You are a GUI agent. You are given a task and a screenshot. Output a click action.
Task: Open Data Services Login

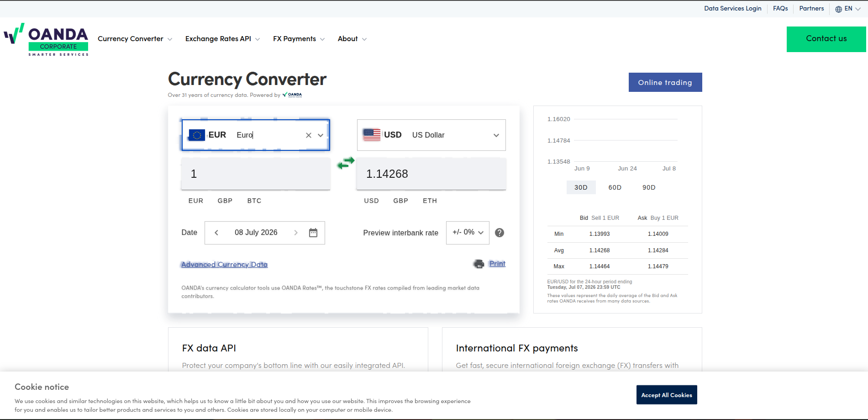click(x=733, y=8)
